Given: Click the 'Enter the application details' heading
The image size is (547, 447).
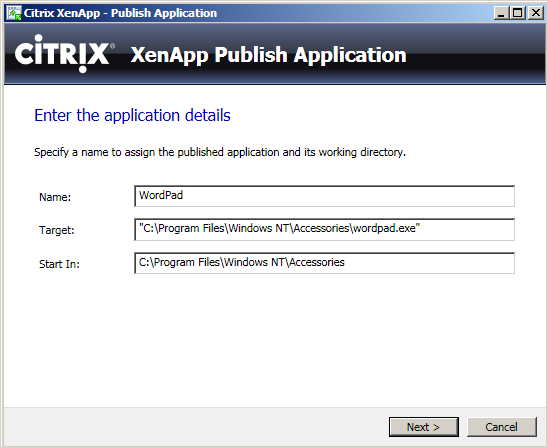Looking at the screenshot, I should pyautogui.click(x=133, y=116).
